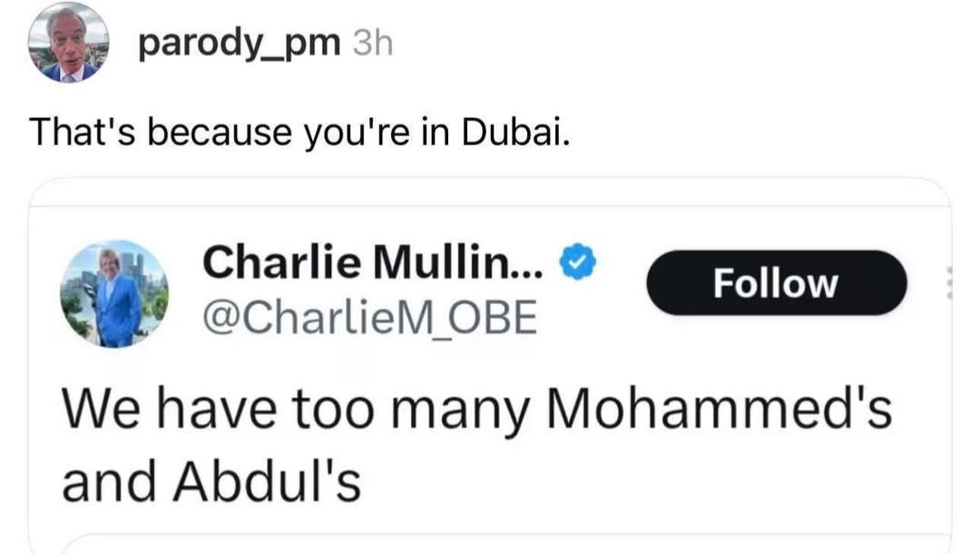Click the 3h timestamp
Screen dimensions: 980x554
tap(371, 44)
